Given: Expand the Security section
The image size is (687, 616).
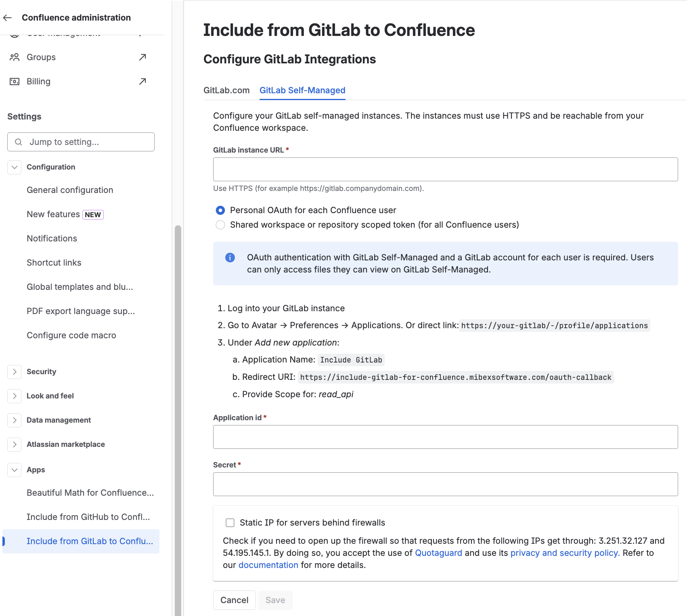Looking at the screenshot, I should 14,371.
